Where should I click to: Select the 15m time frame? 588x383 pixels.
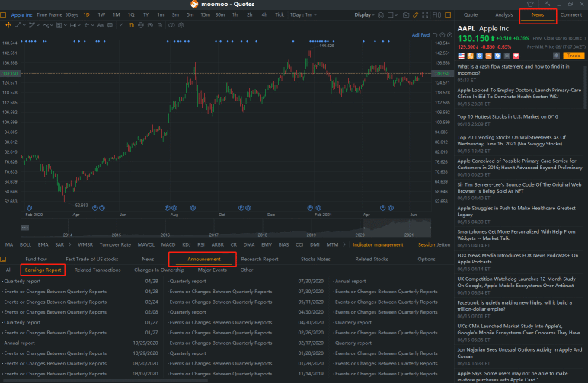pyautogui.click(x=205, y=15)
